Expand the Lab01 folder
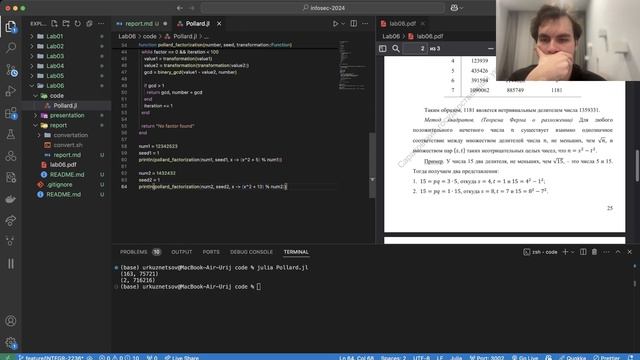Screen dimensions: 640x360 [x=32, y=36]
